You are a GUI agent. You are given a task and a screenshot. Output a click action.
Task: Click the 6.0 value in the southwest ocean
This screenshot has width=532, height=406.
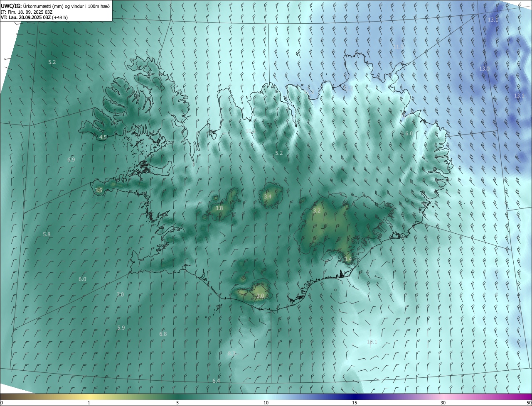82,279
